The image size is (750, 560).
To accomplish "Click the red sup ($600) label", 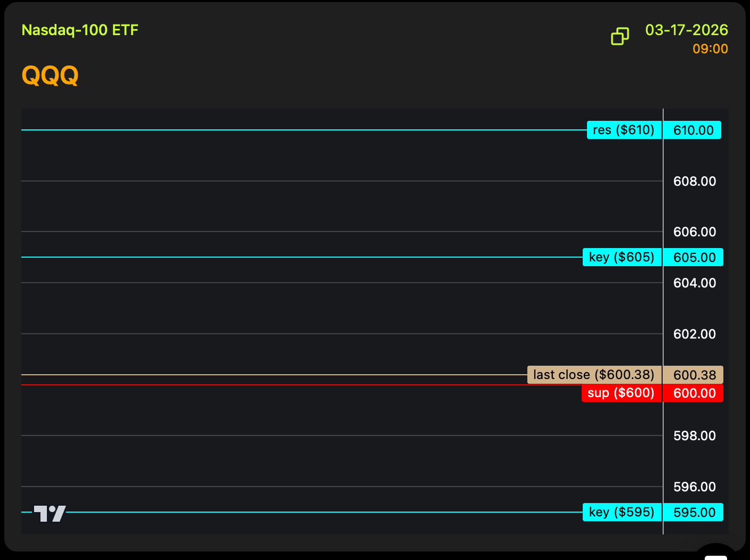I will (621, 393).
